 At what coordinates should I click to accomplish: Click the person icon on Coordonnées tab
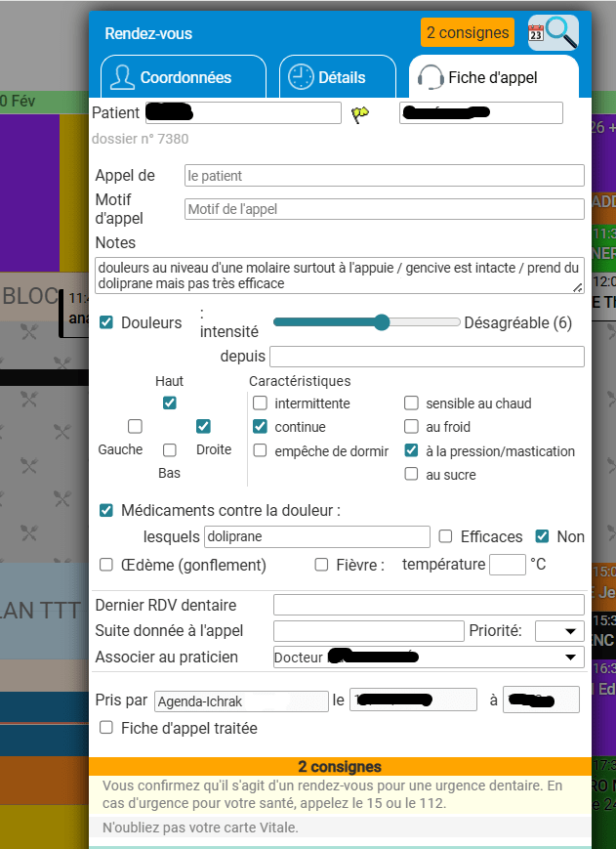coord(122,78)
